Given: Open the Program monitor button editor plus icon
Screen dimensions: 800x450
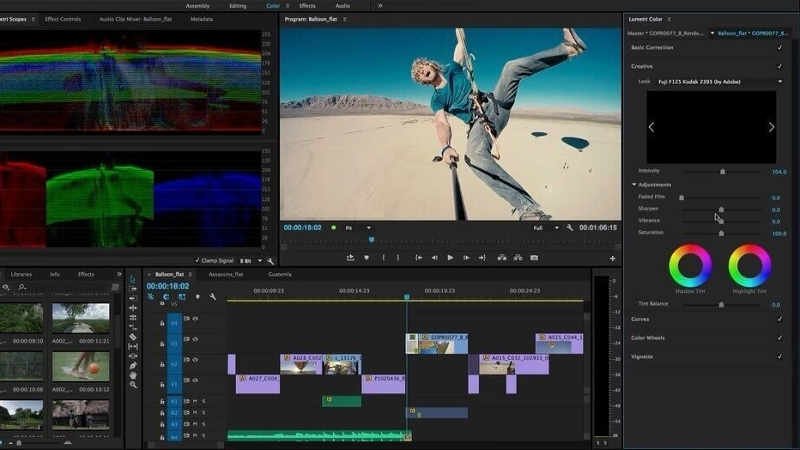Looking at the screenshot, I should (612, 259).
